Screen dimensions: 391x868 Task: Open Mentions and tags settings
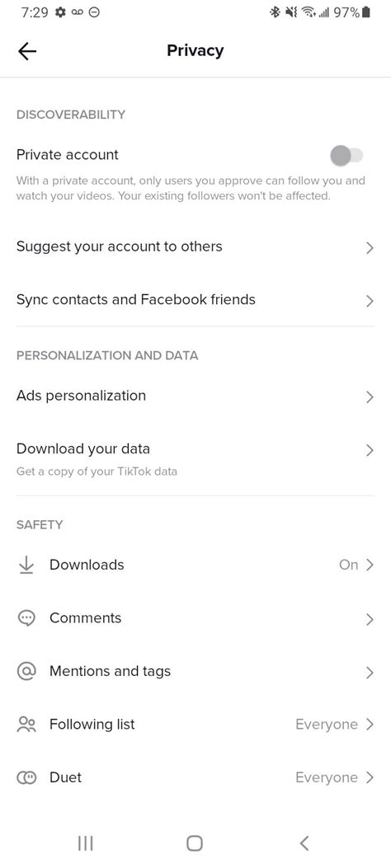click(x=195, y=672)
